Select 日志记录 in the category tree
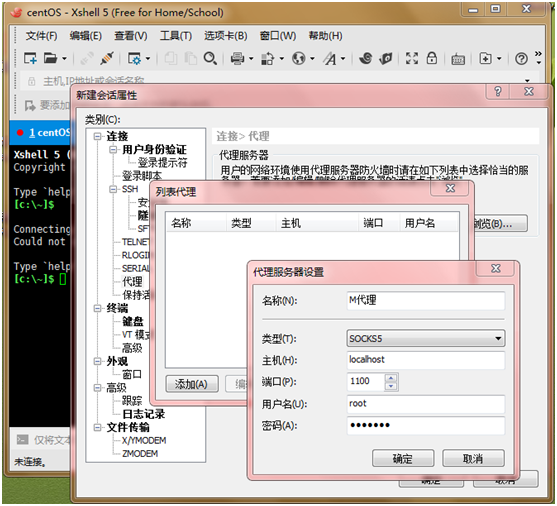Image resolution: width=557 pixels, height=506 pixels. click(x=144, y=414)
